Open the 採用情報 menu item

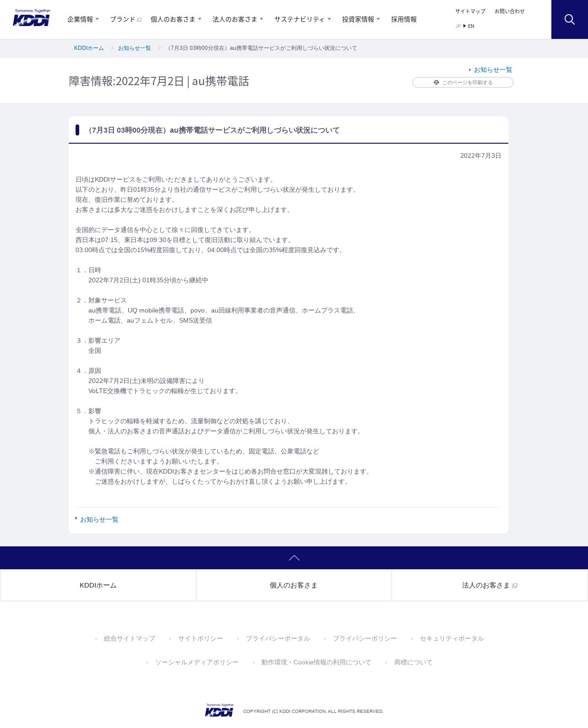[x=404, y=19]
